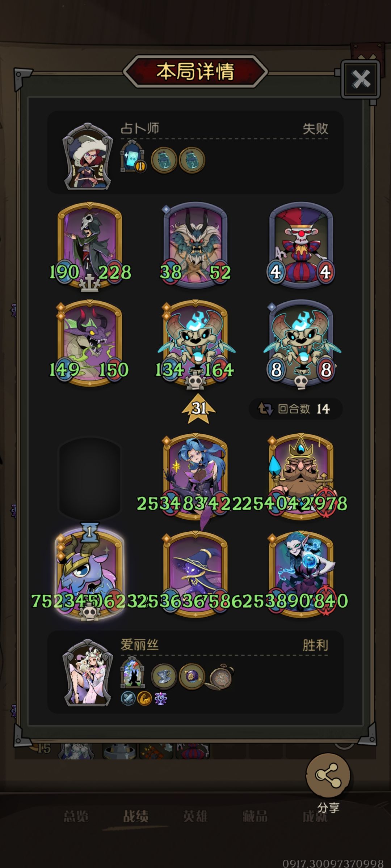The image size is (391, 868).
Task: Tap the crossed swords buff icon
Action: point(128,698)
